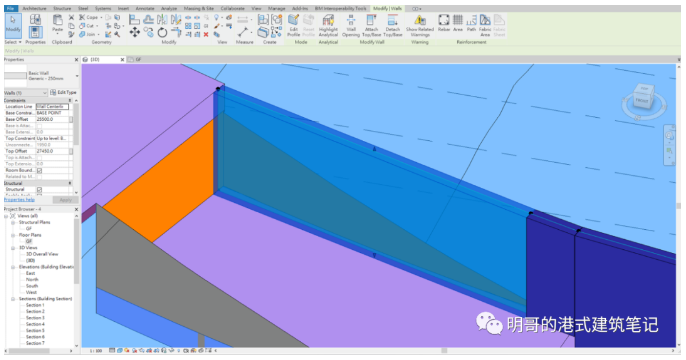Switch to the Annotate ribbon tab
686x360 pixels.
(x=145, y=8)
